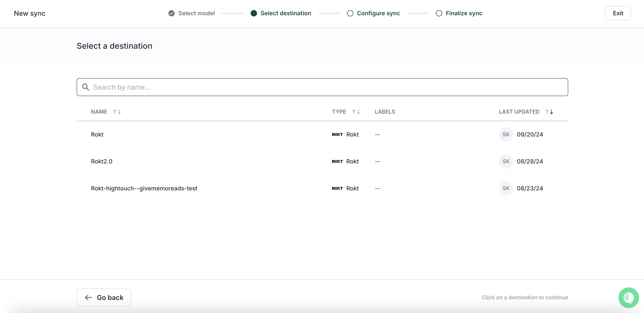This screenshot has height=313, width=644.
Task: Open the chat support bubble icon
Action: coord(629,298)
